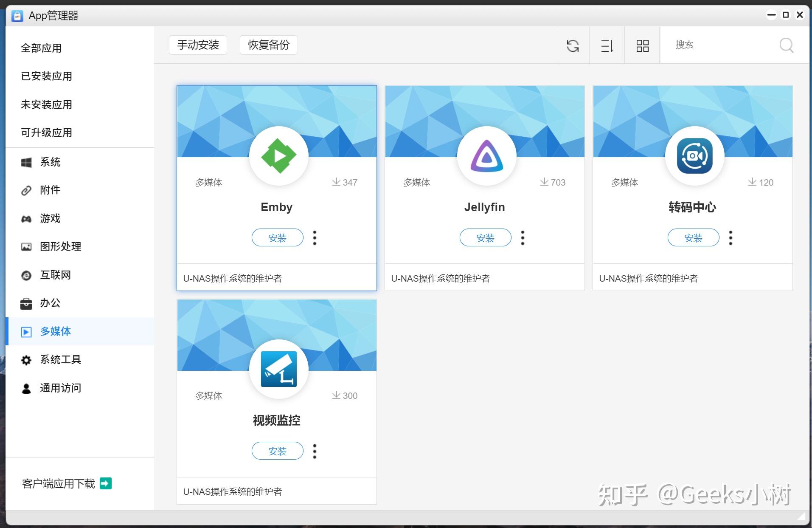The width and height of the screenshot is (812, 528).
Task: Click the 300 download count
Action: pyautogui.click(x=350, y=395)
